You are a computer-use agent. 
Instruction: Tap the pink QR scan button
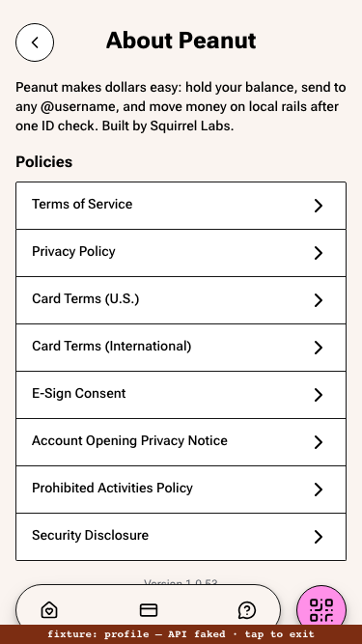[321, 610]
